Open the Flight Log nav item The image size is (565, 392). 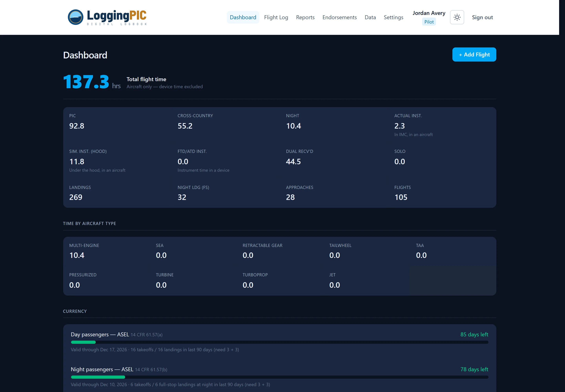tap(276, 17)
